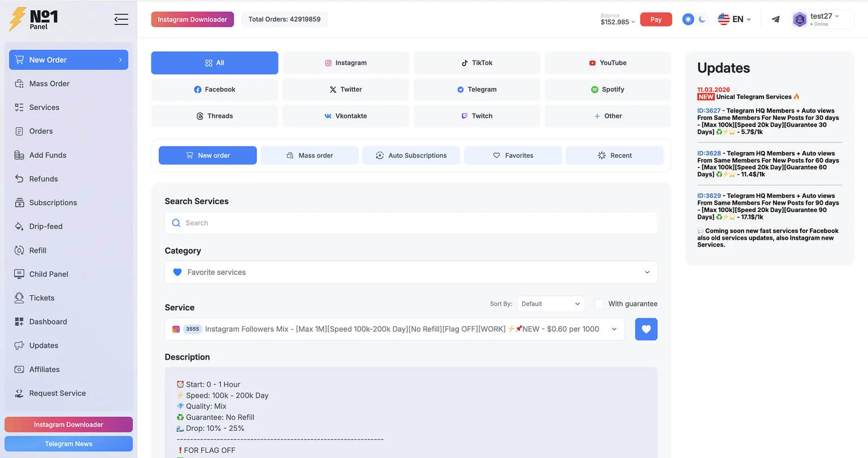Open service link ID:3628
868x458 pixels.
709,153
